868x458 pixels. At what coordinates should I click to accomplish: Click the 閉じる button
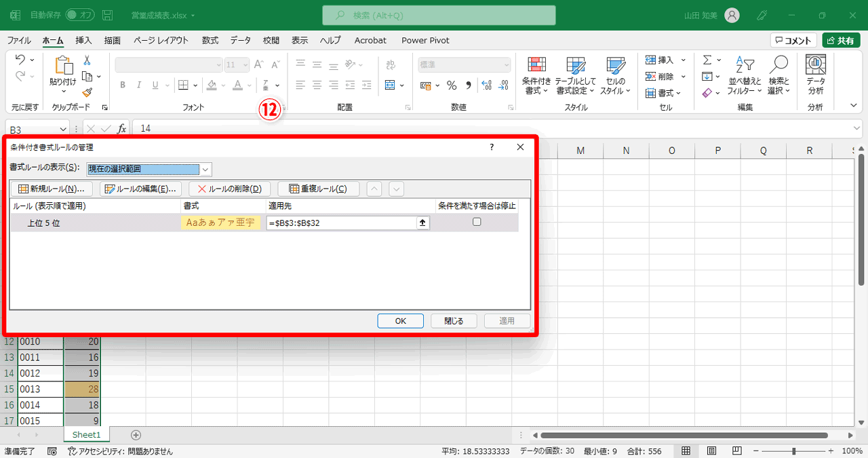pos(454,321)
